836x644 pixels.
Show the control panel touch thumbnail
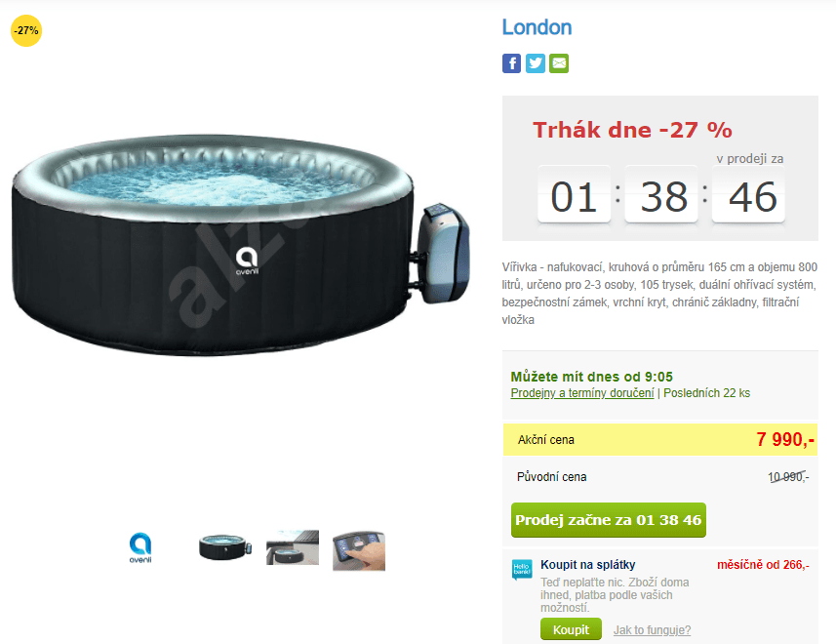click(x=359, y=550)
